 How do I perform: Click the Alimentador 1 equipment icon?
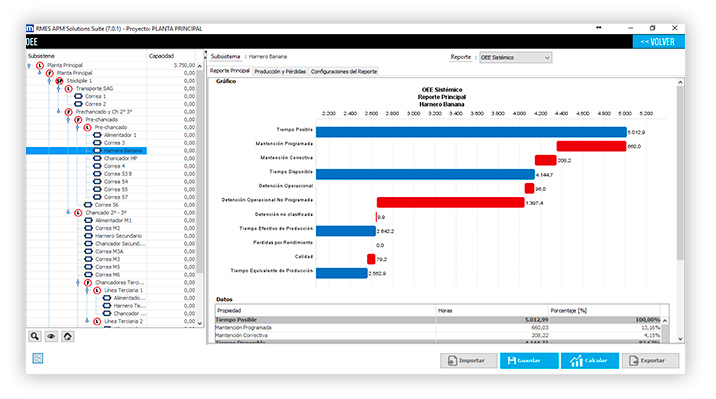pyautogui.click(x=97, y=135)
